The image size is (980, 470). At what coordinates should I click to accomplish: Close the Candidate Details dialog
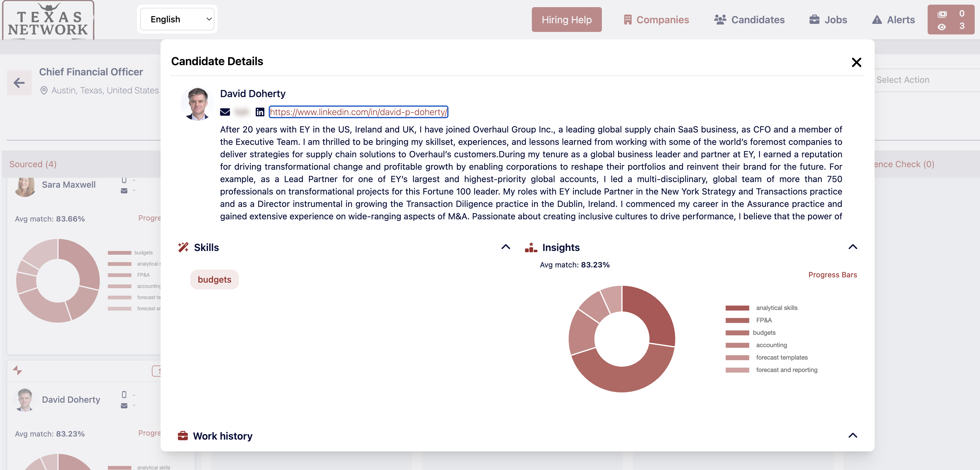click(x=856, y=62)
